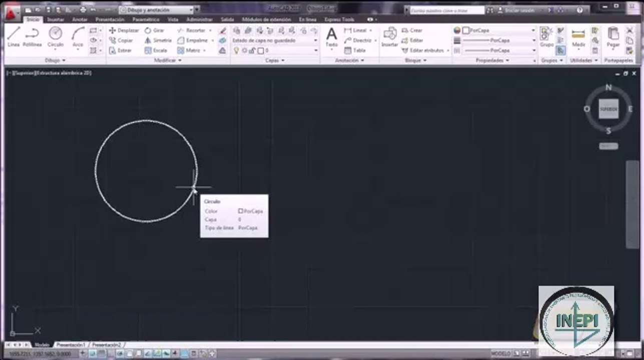Image resolution: width=644 pixels, height=360 pixels.
Task: Open the Texto annotation tool
Action: point(331,38)
